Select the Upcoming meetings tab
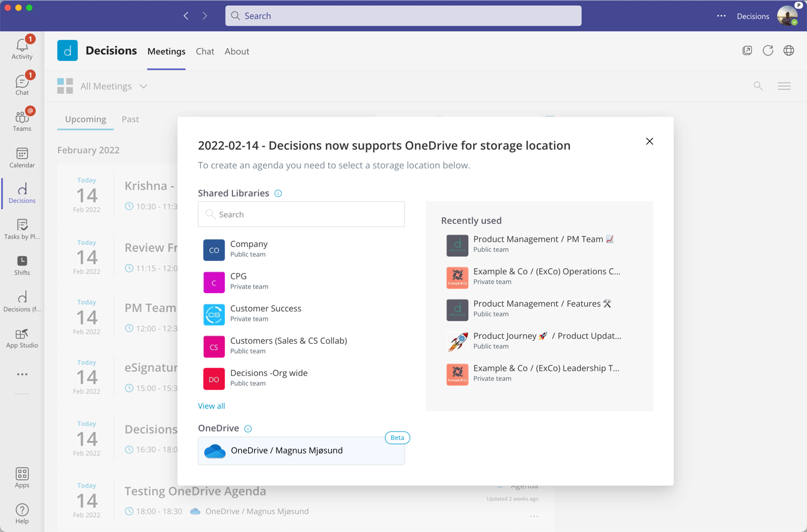Image resolution: width=807 pixels, height=532 pixels. pos(86,119)
